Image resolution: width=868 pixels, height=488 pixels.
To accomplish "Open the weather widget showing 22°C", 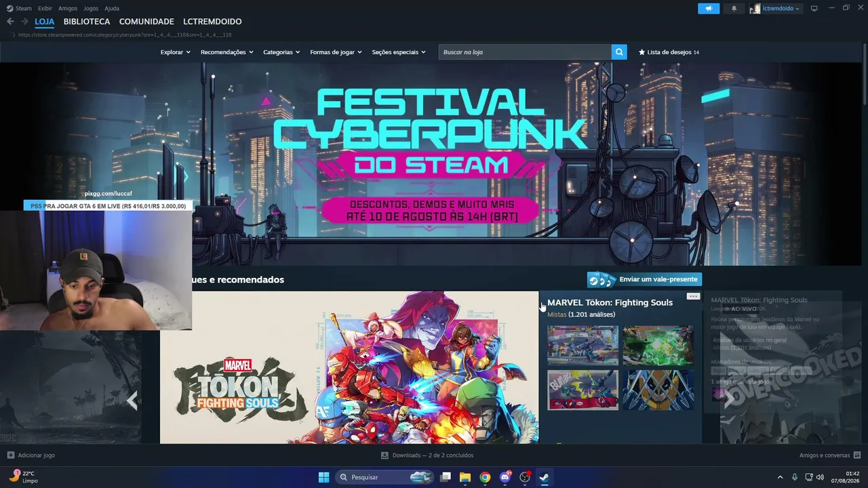I will coord(22,477).
